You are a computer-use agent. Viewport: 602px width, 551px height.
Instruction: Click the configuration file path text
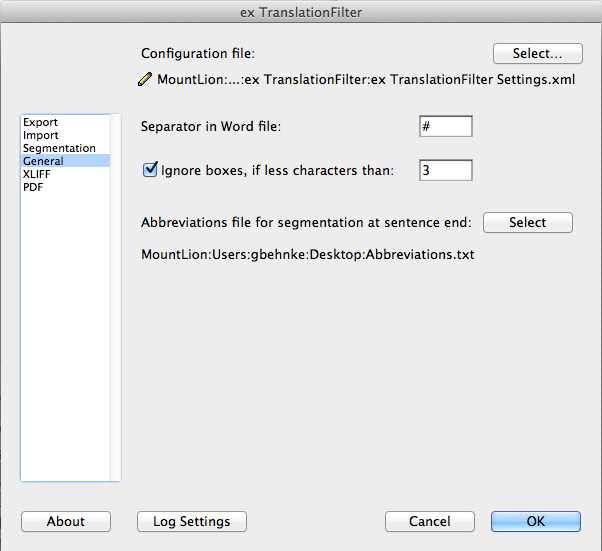point(366,79)
